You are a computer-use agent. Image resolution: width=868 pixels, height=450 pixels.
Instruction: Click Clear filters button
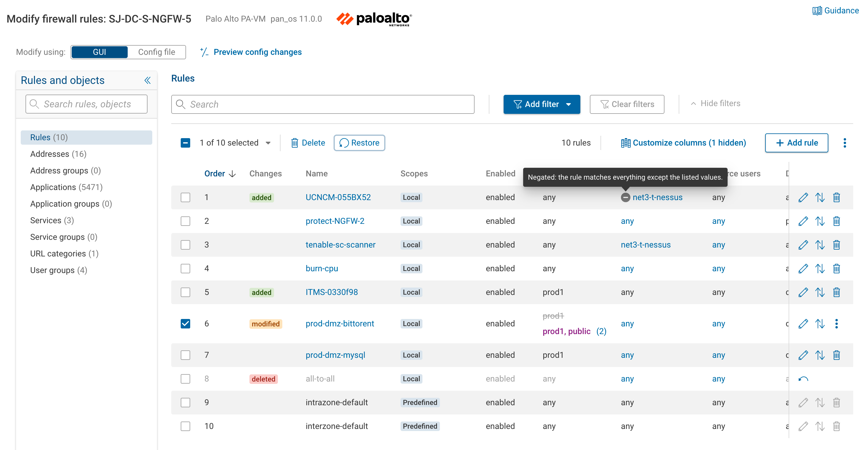[627, 104]
